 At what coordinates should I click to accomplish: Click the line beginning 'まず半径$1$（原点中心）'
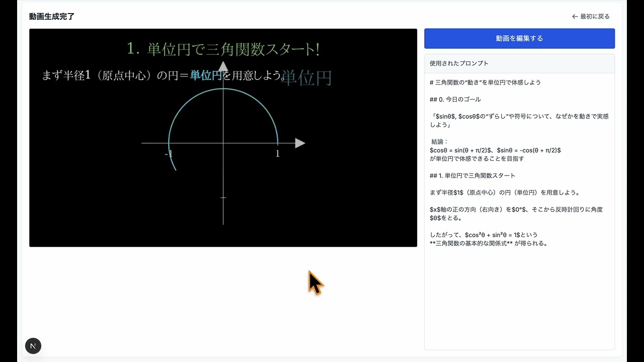click(x=505, y=193)
